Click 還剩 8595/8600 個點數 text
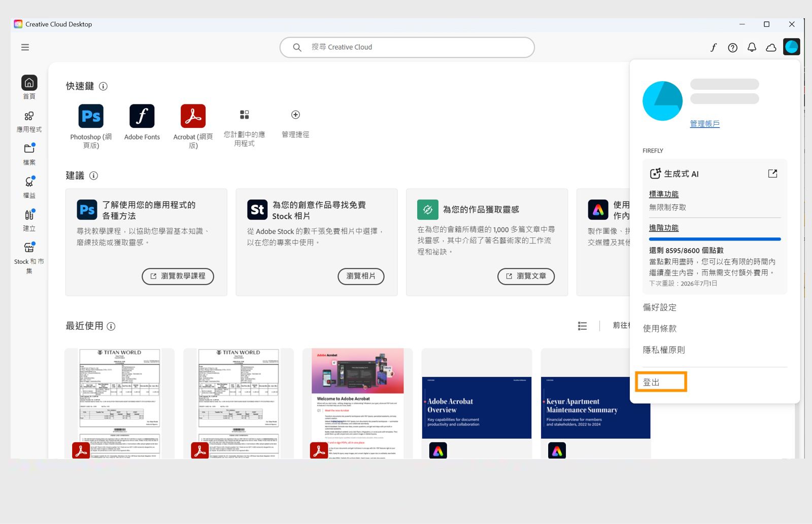 (x=686, y=251)
